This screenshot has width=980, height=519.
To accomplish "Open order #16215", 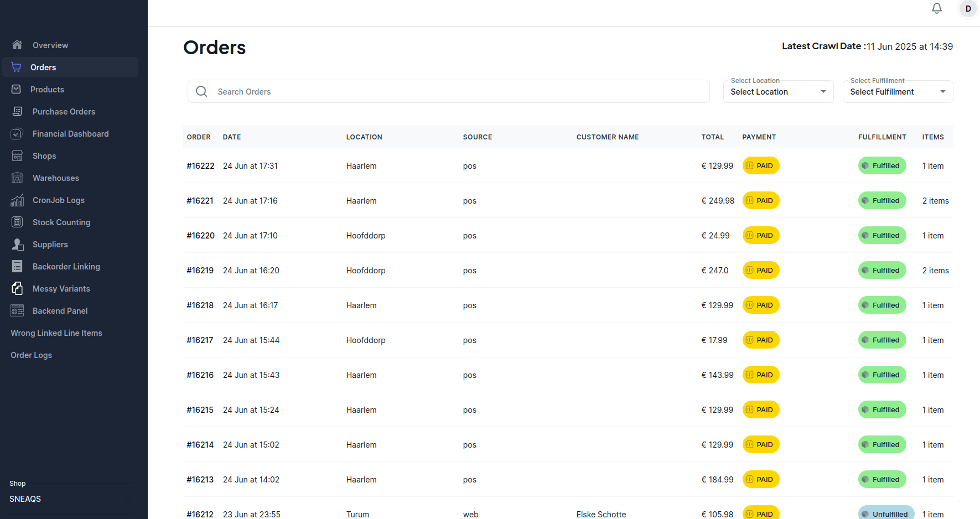I will click(200, 410).
